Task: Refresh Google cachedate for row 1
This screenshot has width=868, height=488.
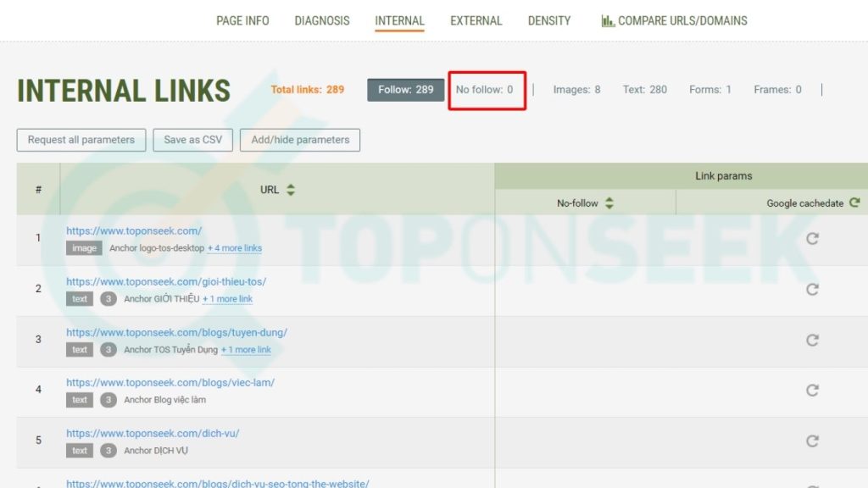Action: tap(811, 239)
